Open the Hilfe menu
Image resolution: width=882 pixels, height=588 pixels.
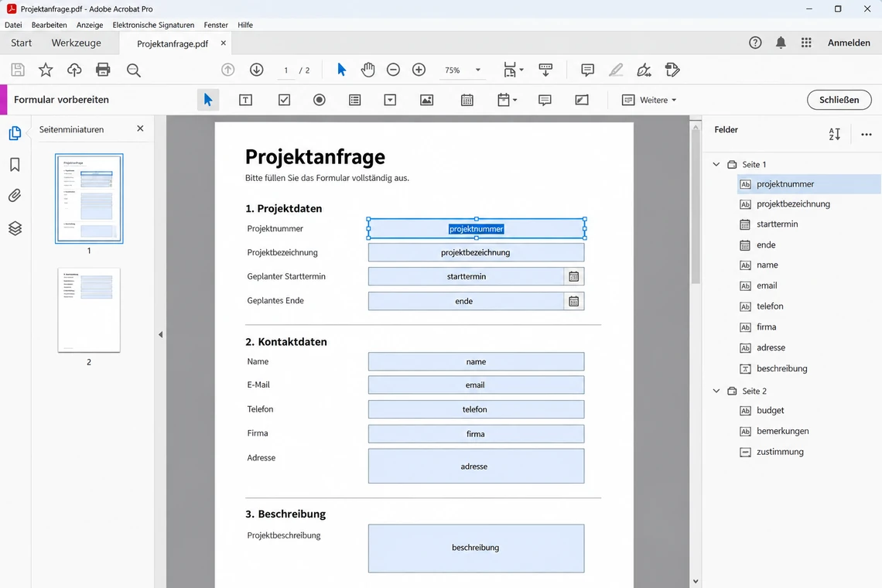[245, 25]
